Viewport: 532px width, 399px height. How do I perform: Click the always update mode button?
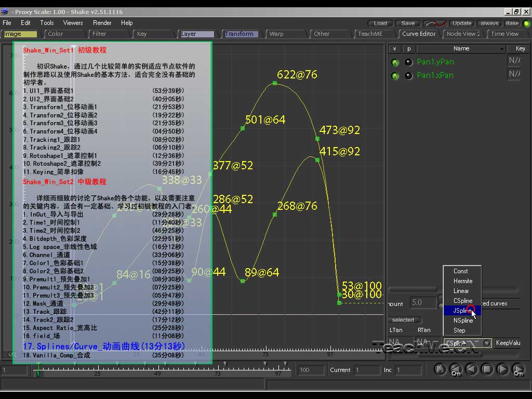[489, 23]
